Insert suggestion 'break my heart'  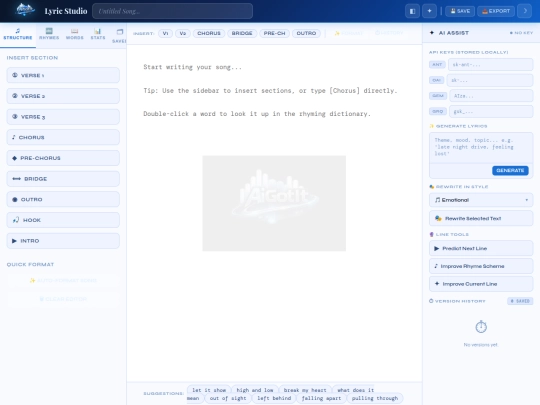click(x=305, y=390)
